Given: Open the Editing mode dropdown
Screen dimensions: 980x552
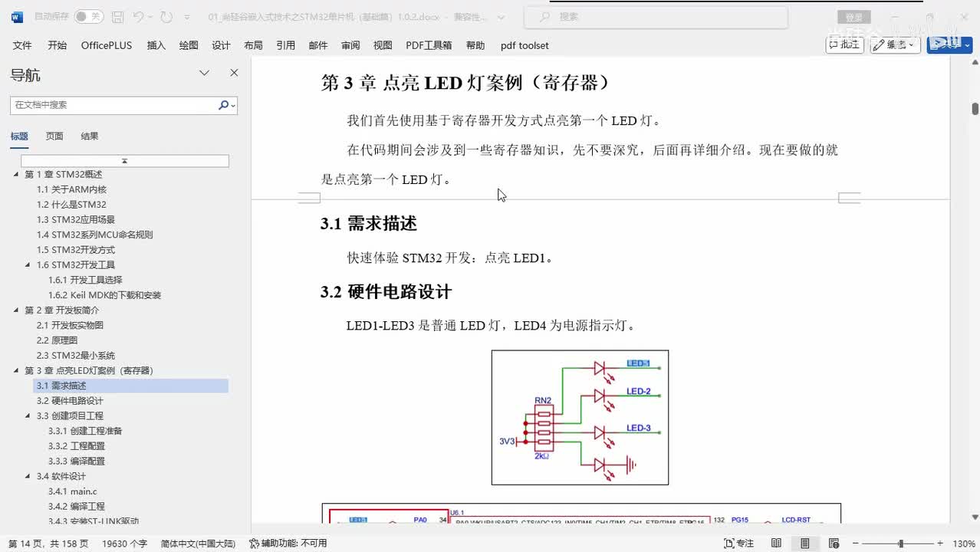Looking at the screenshot, I should [x=896, y=45].
